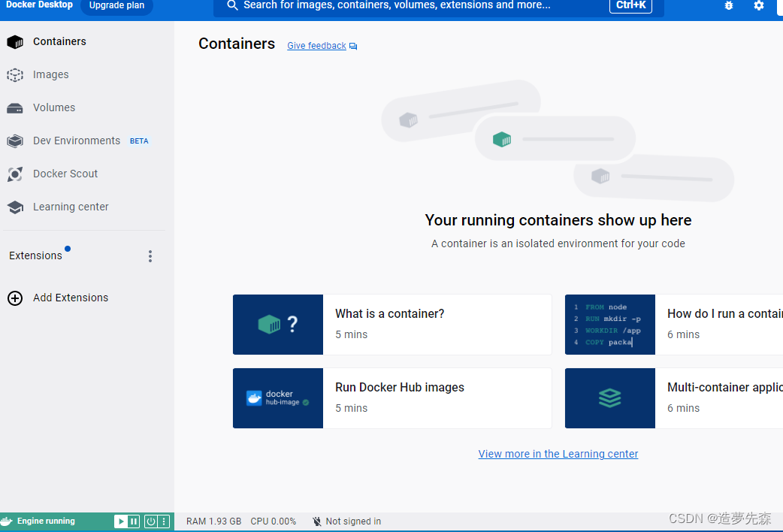The width and height of the screenshot is (783, 532).
Task: Open the Dev Environments section
Action: [76, 141]
